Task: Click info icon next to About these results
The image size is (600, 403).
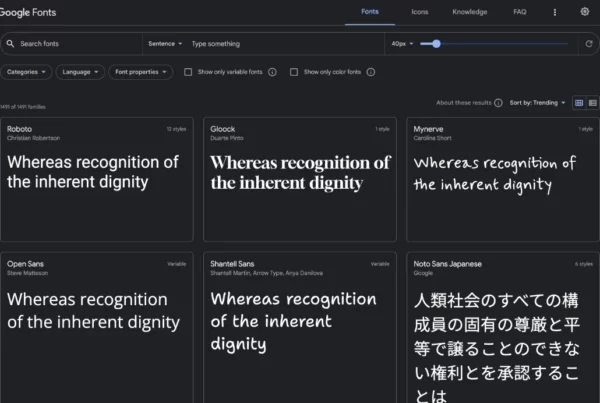Action: (x=499, y=103)
